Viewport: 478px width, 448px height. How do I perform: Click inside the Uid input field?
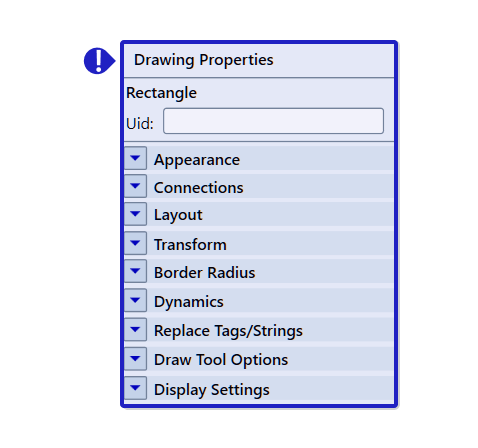pyautogui.click(x=273, y=121)
